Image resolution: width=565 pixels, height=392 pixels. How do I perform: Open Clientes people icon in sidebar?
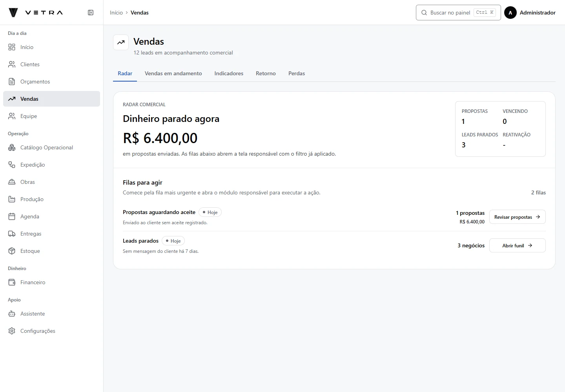[12, 64]
